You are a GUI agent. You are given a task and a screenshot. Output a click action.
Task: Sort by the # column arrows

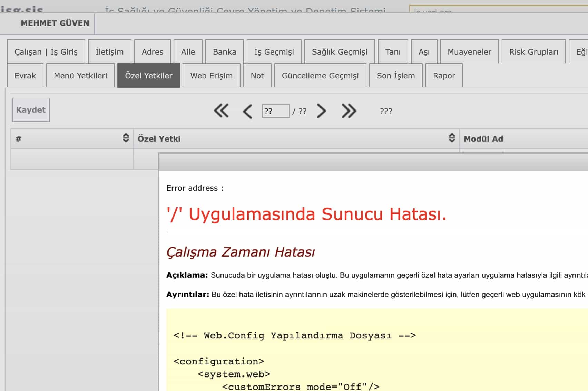pos(126,138)
